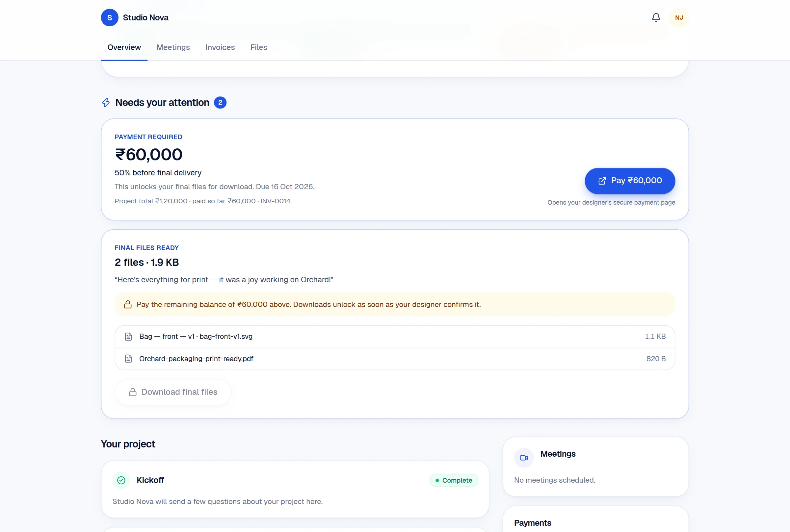
Task: Click the Studio Nova brand name
Action: click(x=145, y=18)
